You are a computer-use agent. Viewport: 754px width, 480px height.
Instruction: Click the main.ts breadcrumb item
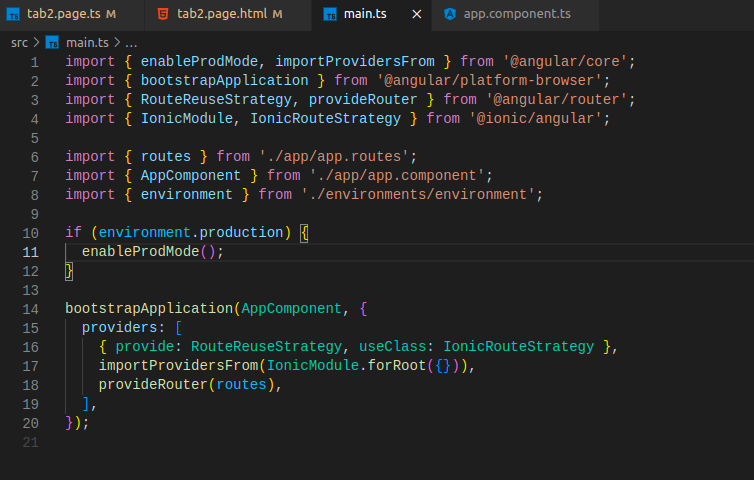(86, 42)
